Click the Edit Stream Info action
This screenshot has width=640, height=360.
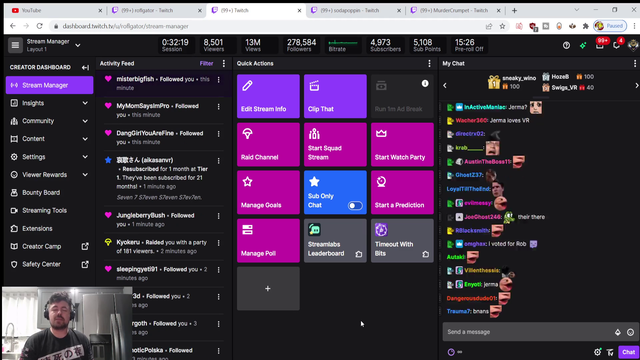(x=268, y=96)
